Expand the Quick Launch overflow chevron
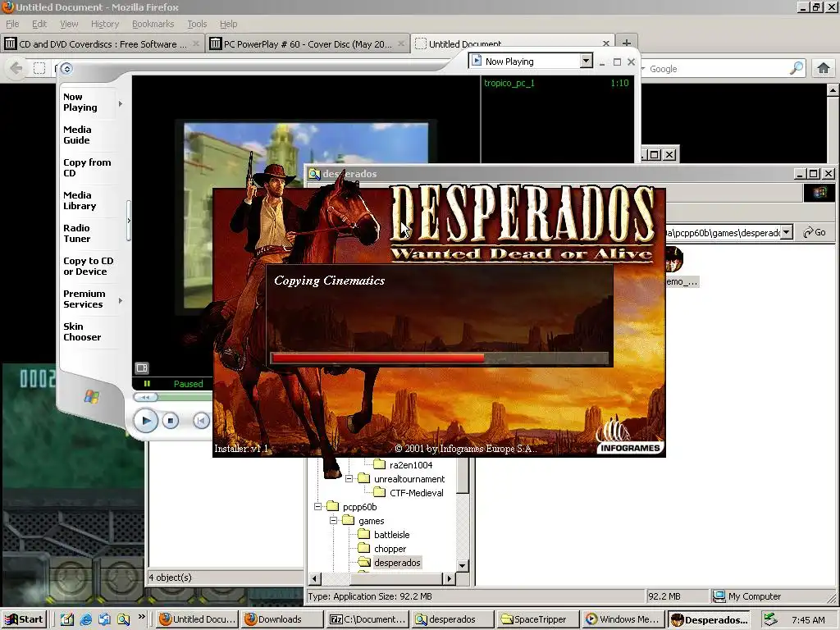Image resolution: width=840 pixels, height=630 pixels. pyautogui.click(x=142, y=617)
